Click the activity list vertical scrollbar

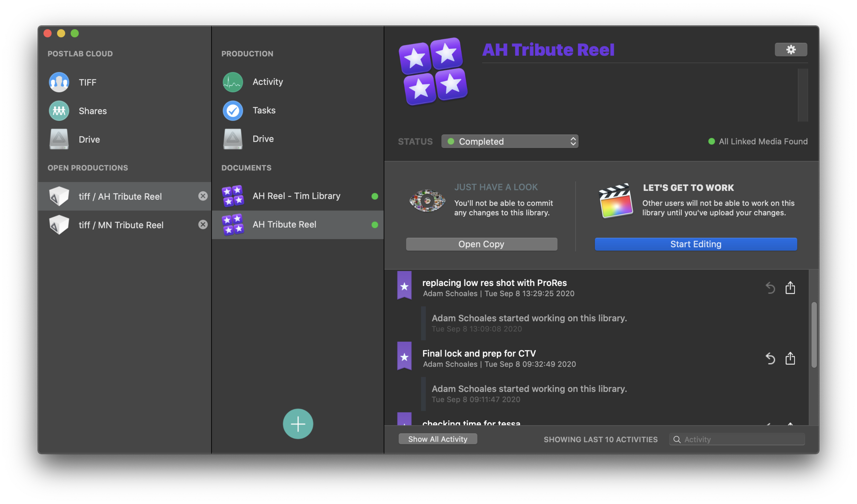(814, 335)
